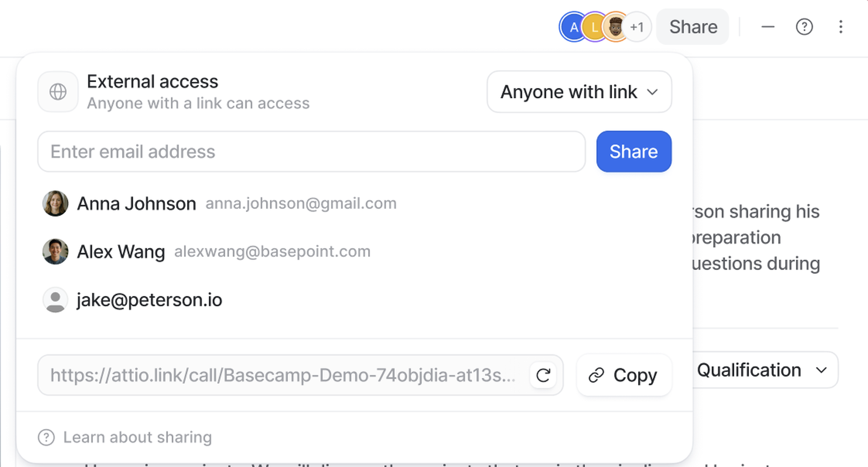The width and height of the screenshot is (868, 467).
Task: Select the jake@peterson.io invitee entry
Action: [x=149, y=300]
